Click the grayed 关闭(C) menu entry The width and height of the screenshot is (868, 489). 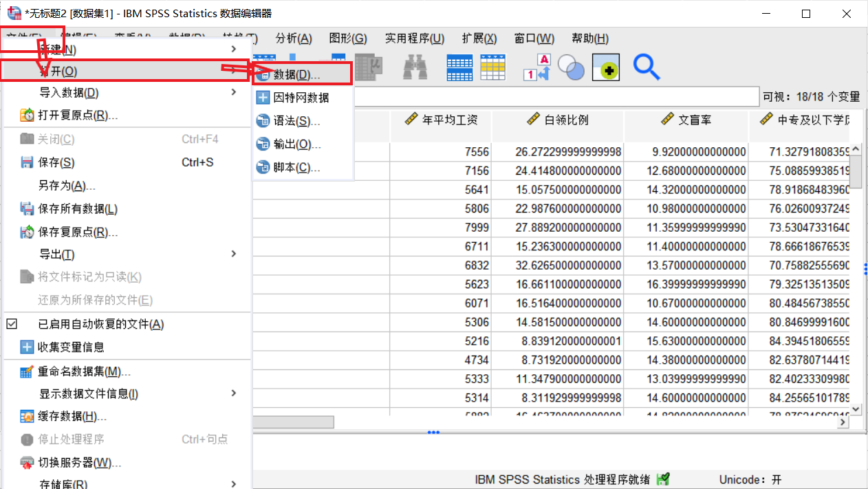(126, 139)
